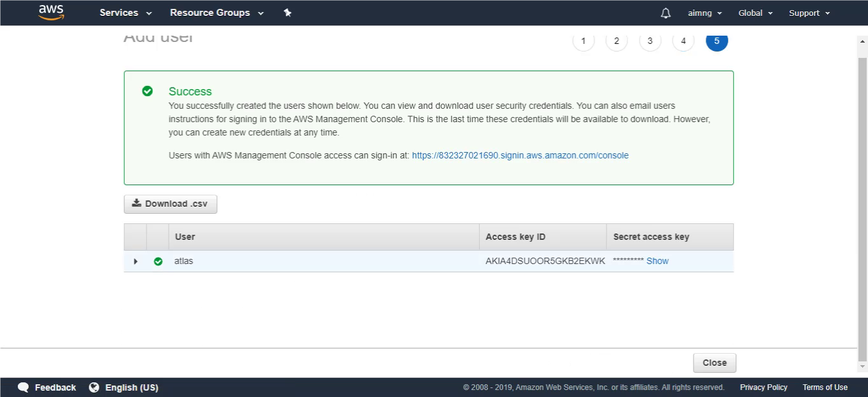868x397 pixels.
Task: Click the page scrollbar down arrow
Action: coord(863,366)
